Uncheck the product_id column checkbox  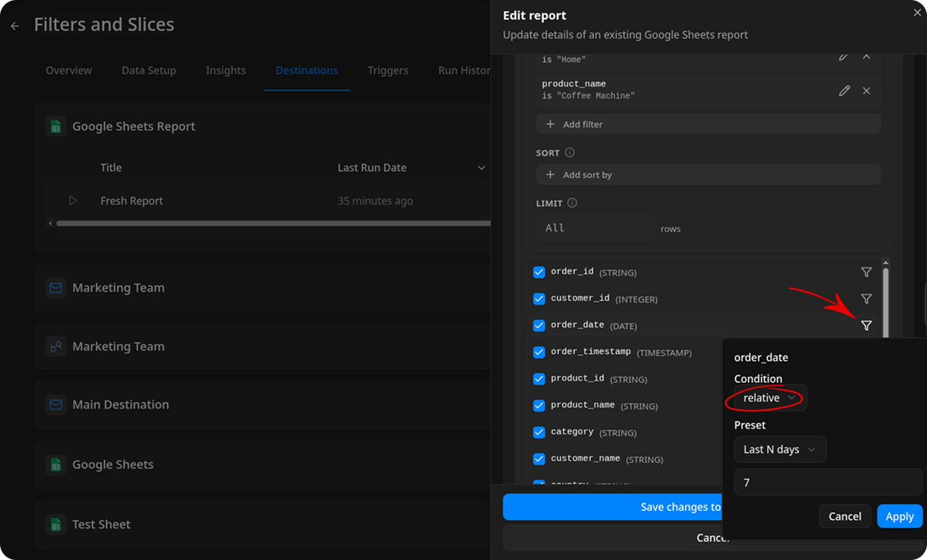(539, 379)
